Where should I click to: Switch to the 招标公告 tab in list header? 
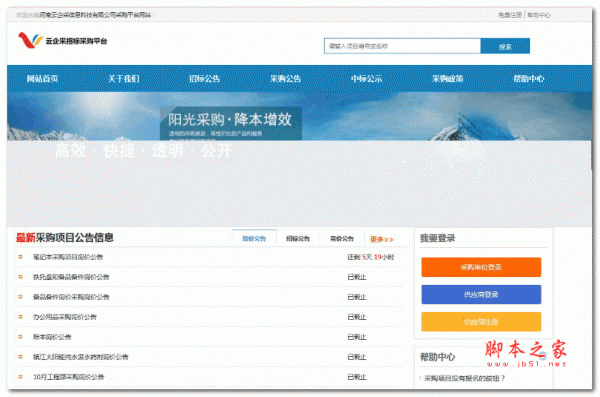298,239
